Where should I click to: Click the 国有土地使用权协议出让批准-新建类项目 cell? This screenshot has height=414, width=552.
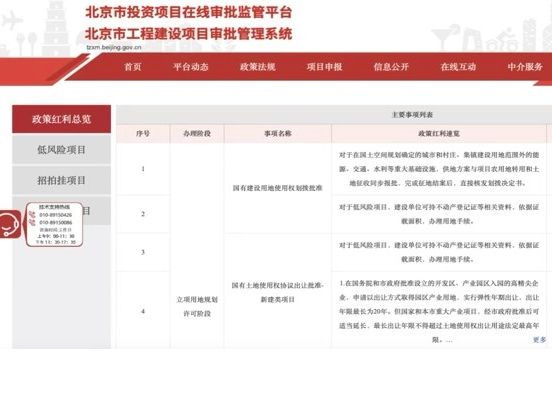pos(277,292)
